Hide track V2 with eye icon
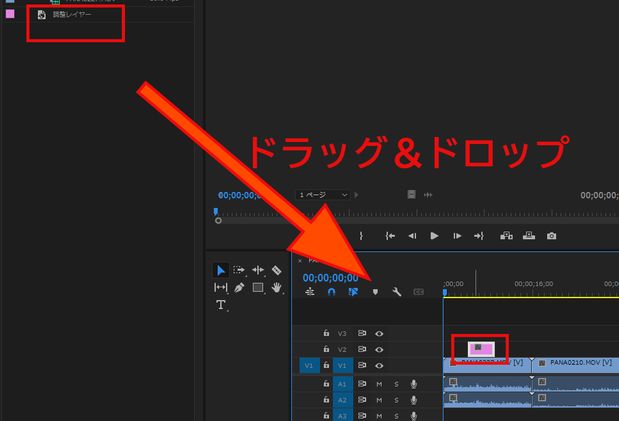The height and width of the screenshot is (421, 619). pyautogui.click(x=379, y=350)
